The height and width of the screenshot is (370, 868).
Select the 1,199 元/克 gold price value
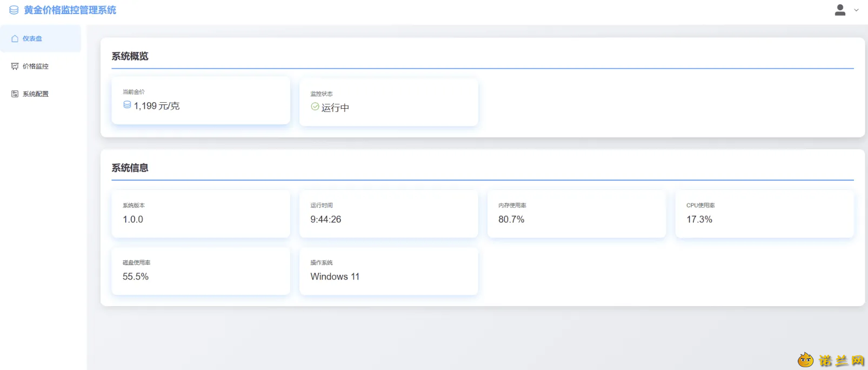point(157,106)
